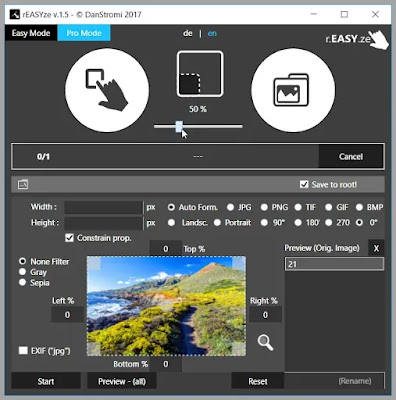Viewport: 396px width, 400px height.
Task: Click the (Rename) field
Action: (335, 381)
